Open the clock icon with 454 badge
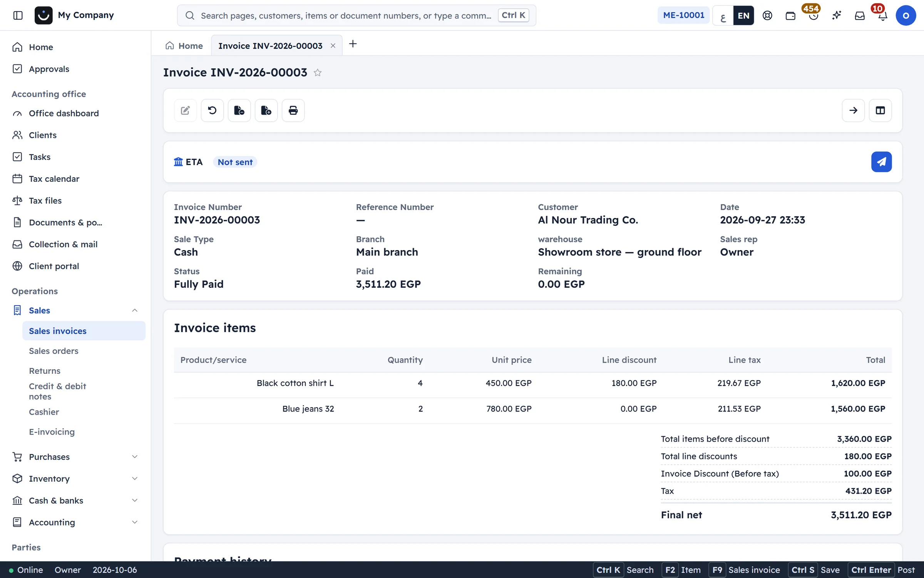The width and height of the screenshot is (924, 578). click(813, 15)
